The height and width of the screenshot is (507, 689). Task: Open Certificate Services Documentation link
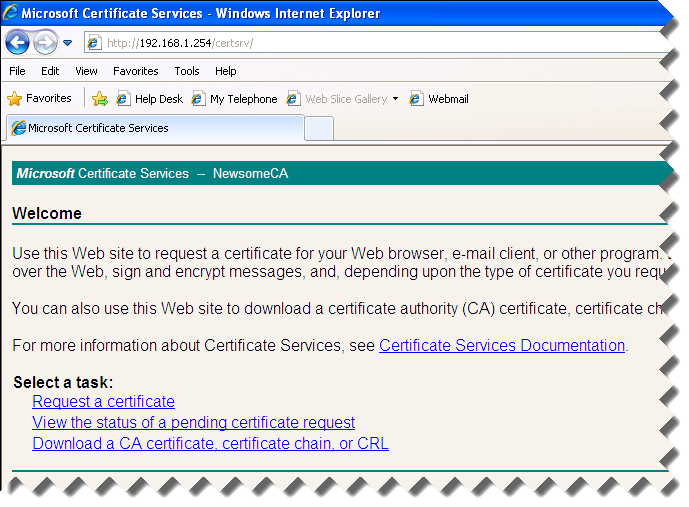coord(502,345)
